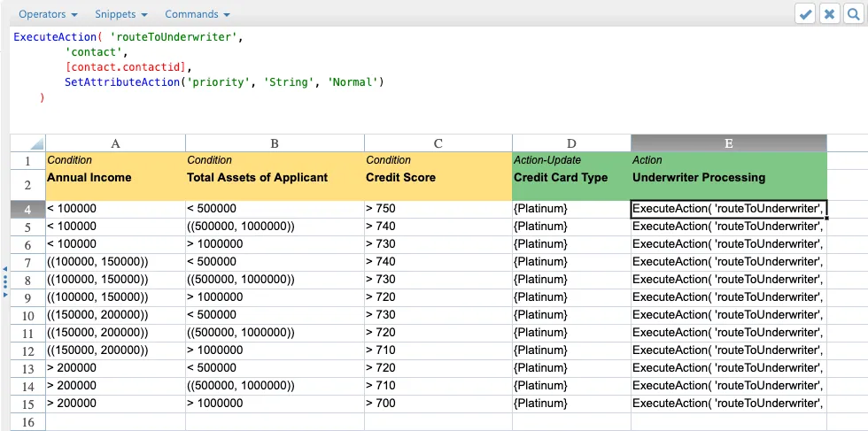Click the '> 700' credit score cell
868x431 pixels.
coord(438,404)
